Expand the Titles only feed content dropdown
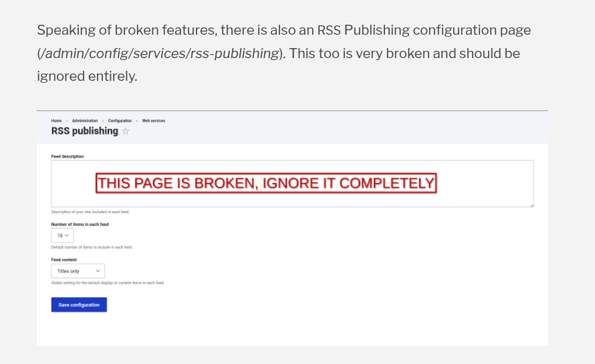Viewport: 595px width, 364px height. (x=78, y=271)
